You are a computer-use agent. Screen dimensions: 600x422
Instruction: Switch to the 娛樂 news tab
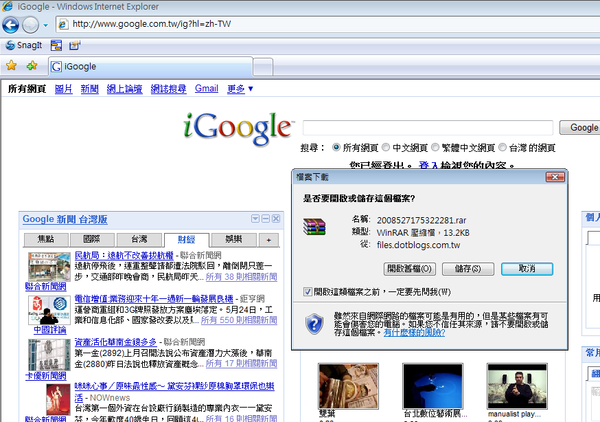point(233,240)
